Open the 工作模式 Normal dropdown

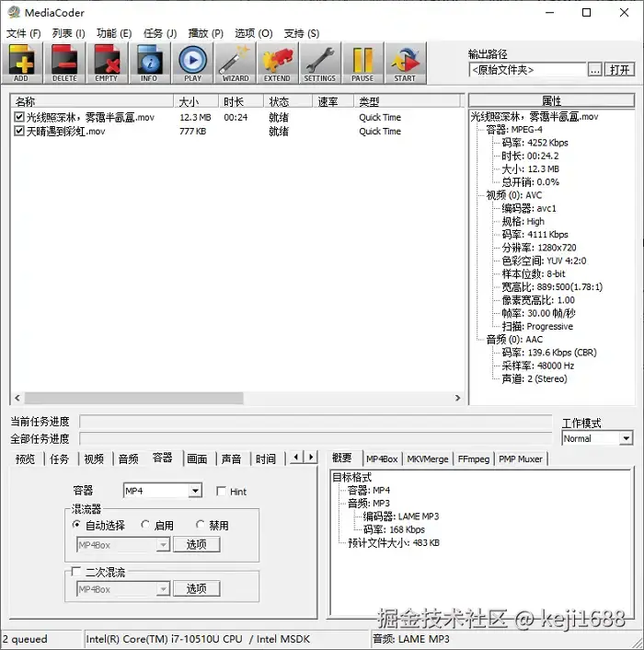coord(597,438)
